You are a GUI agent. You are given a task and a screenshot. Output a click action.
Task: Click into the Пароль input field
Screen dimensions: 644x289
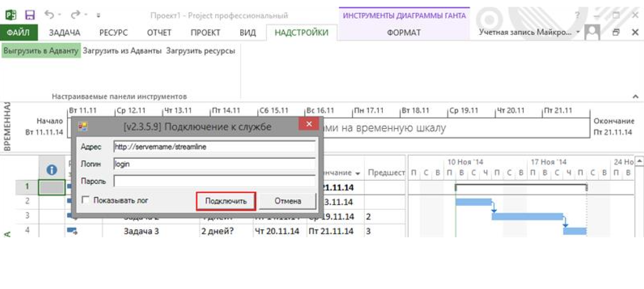(215, 181)
